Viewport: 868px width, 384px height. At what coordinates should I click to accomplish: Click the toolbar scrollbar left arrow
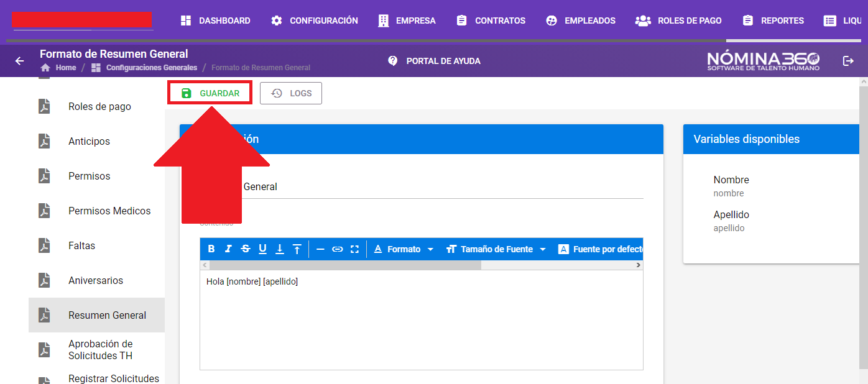[205, 265]
